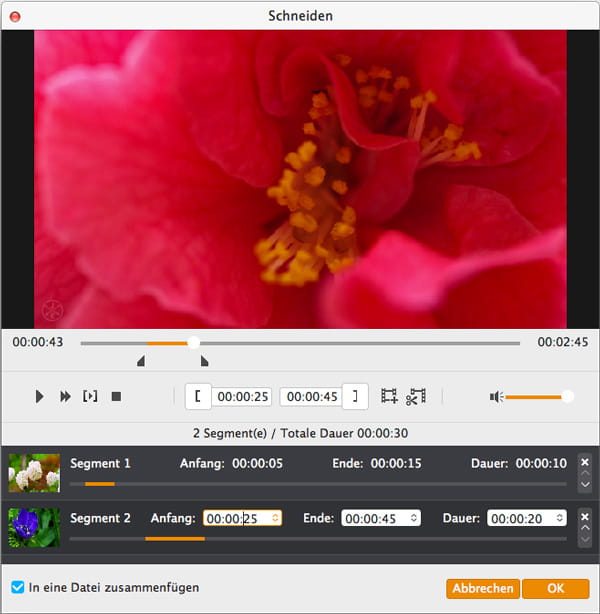Toggle 'In eine Datei zusammenfügen' checkbox

point(17,587)
